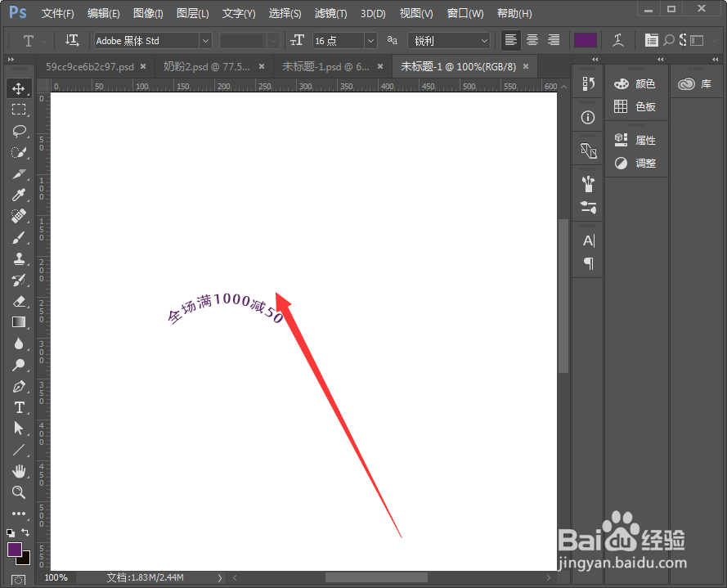Open the search icon in options bar

tap(669, 40)
